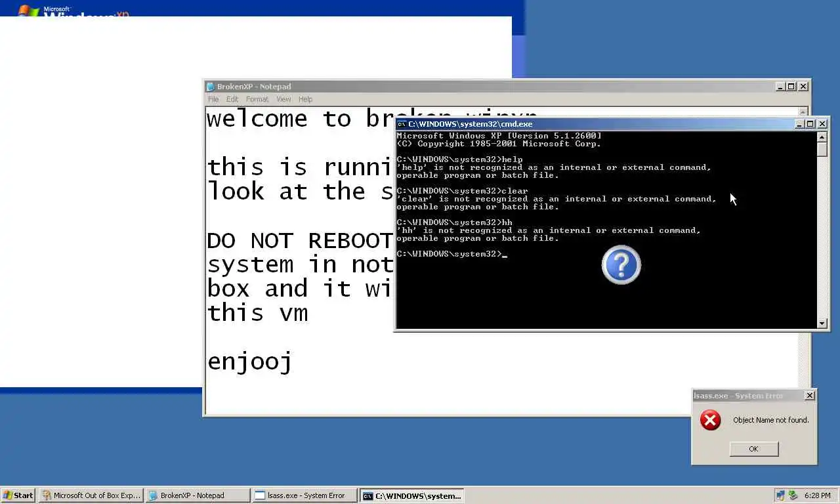Close the lsass.exe System Error dialog
Screen dimensions: 840x504
pos(810,395)
